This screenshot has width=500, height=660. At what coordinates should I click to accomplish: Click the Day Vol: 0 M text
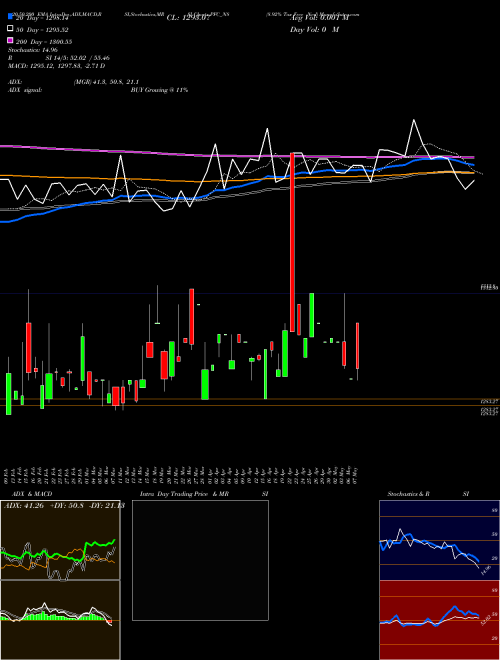(x=314, y=29)
